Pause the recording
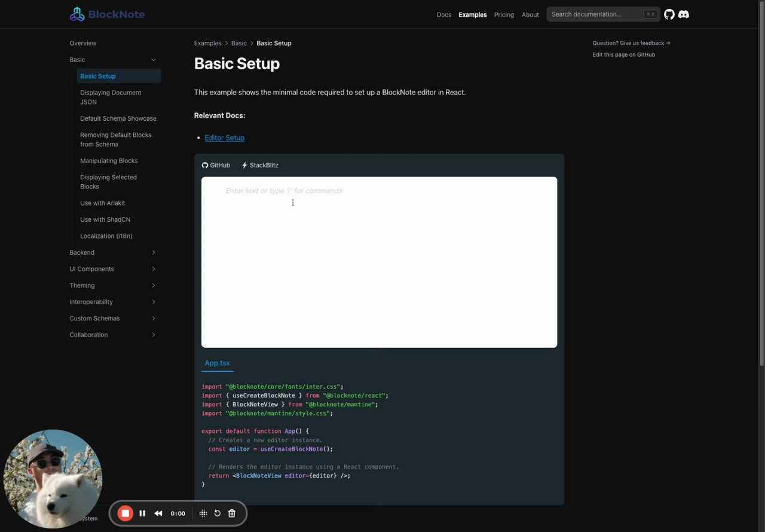765x532 pixels. tap(142, 513)
